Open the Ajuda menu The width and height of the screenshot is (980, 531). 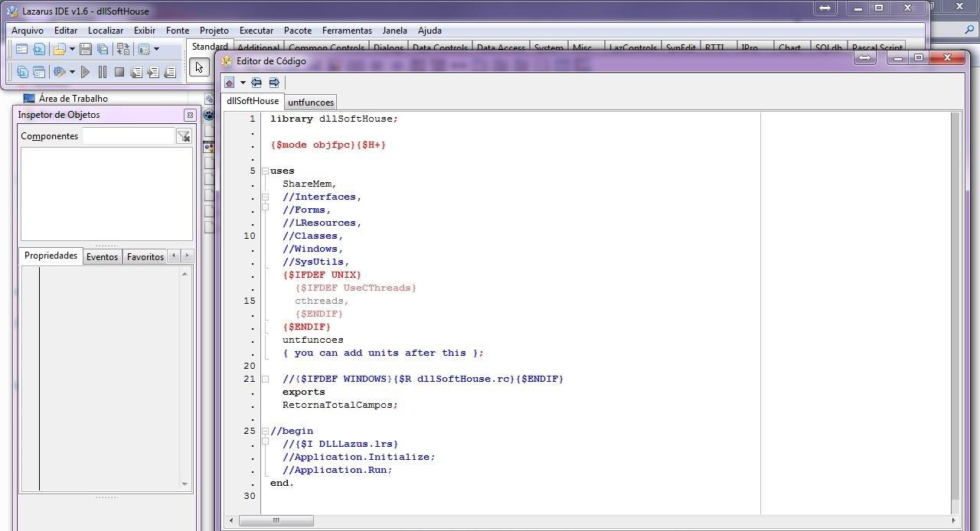(430, 31)
